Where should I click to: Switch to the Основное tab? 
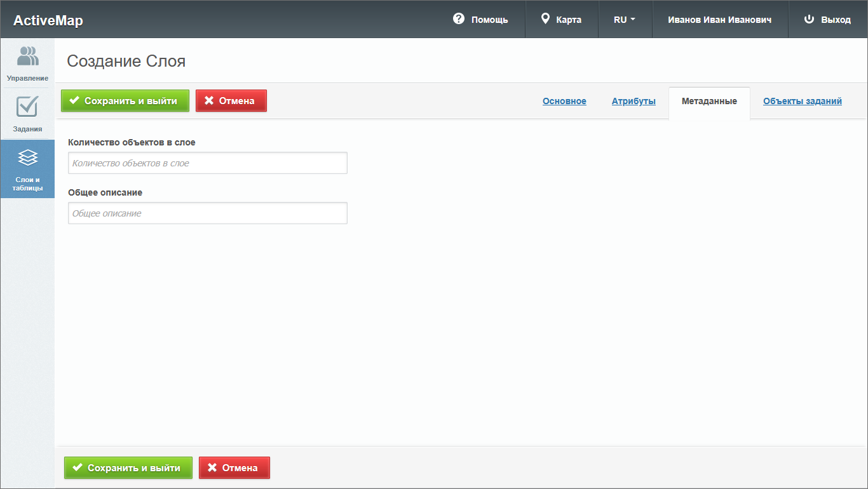[x=564, y=101]
